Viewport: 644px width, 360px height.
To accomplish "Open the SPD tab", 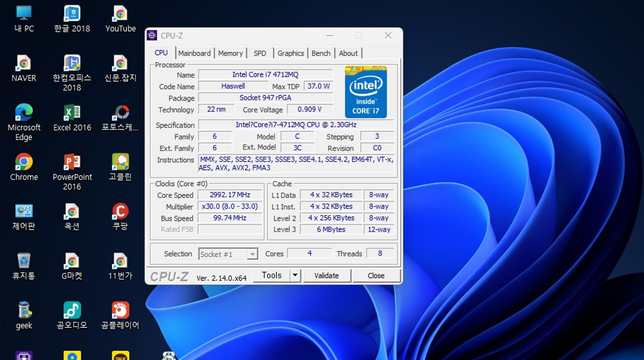I will pyautogui.click(x=260, y=53).
